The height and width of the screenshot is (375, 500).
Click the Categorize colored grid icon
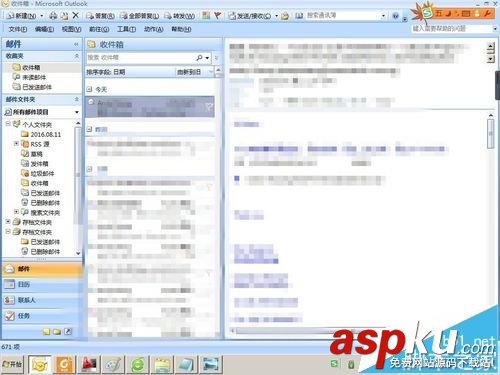(x=206, y=15)
